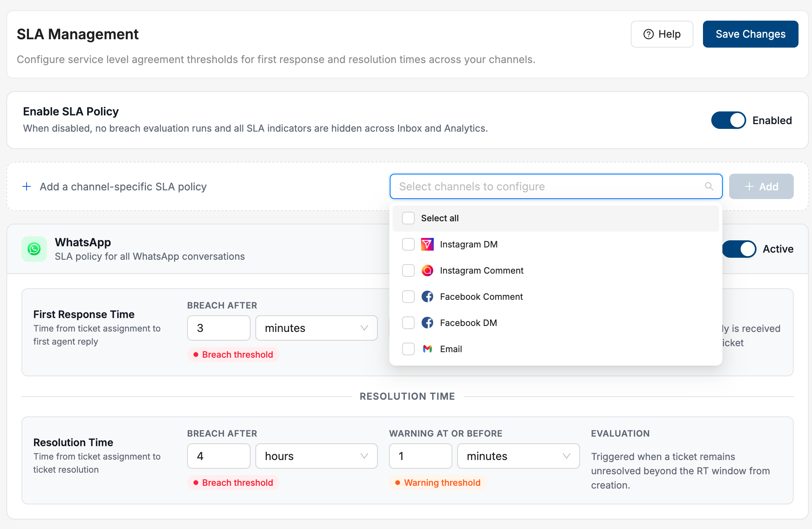Click the WhatsApp channel title

click(83, 242)
